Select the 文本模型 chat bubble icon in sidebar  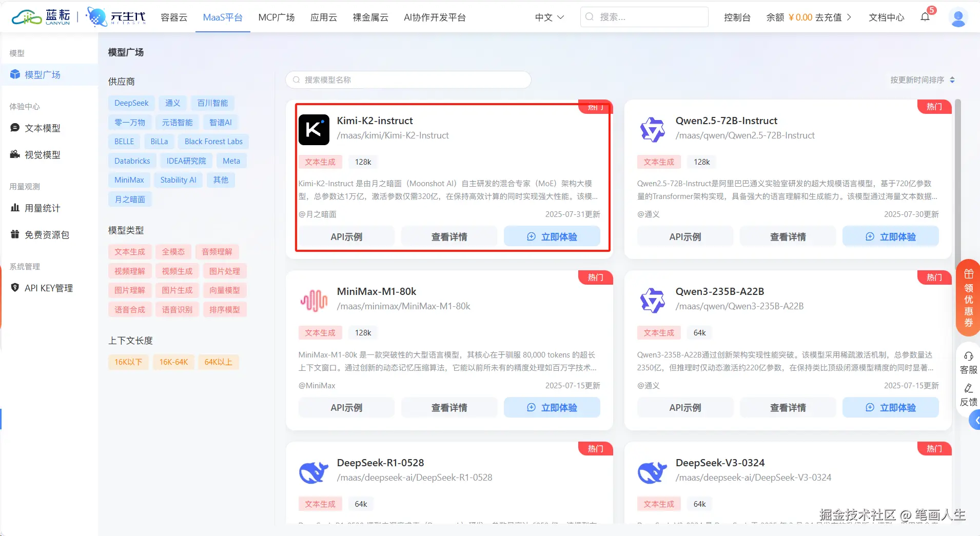pyautogui.click(x=15, y=128)
